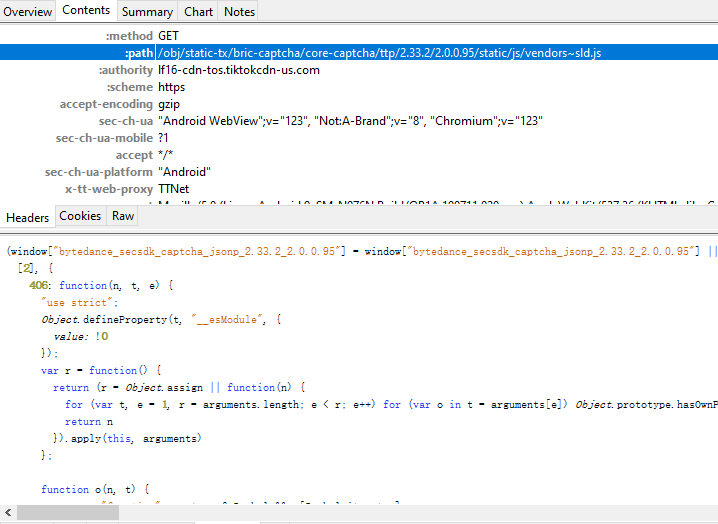Click the '406: function(n, t, e)' line
The image size is (718, 524).
pos(101,285)
